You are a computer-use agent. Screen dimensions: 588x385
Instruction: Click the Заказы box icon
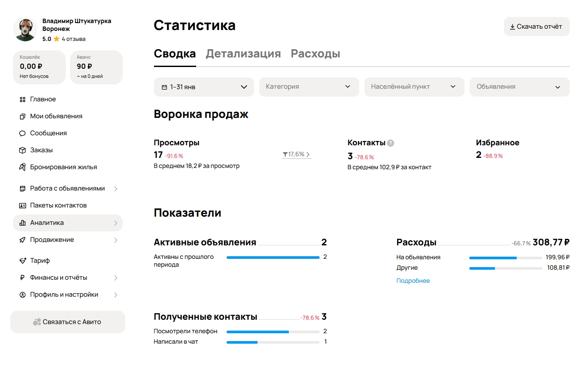(x=23, y=151)
